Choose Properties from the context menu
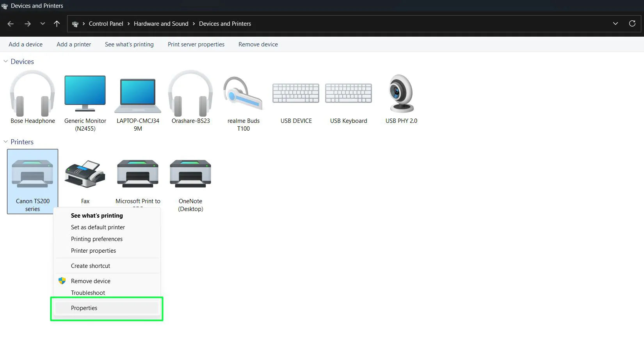Viewport: 644px width, 358px height. tap(84, 308)
